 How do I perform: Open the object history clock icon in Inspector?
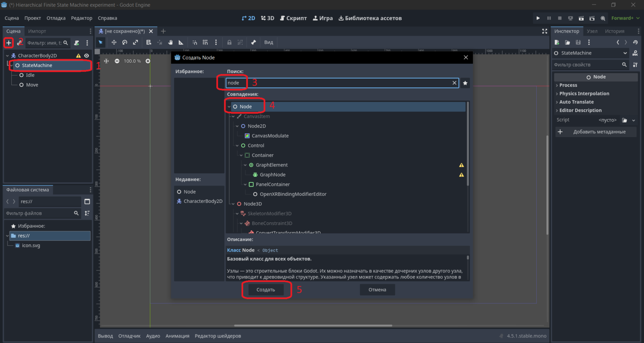(636, 42)
